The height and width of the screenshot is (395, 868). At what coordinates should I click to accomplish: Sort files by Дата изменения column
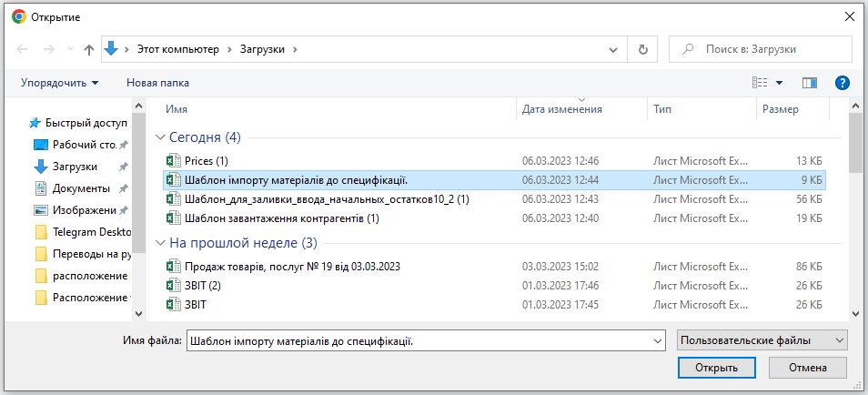(562, 109)
